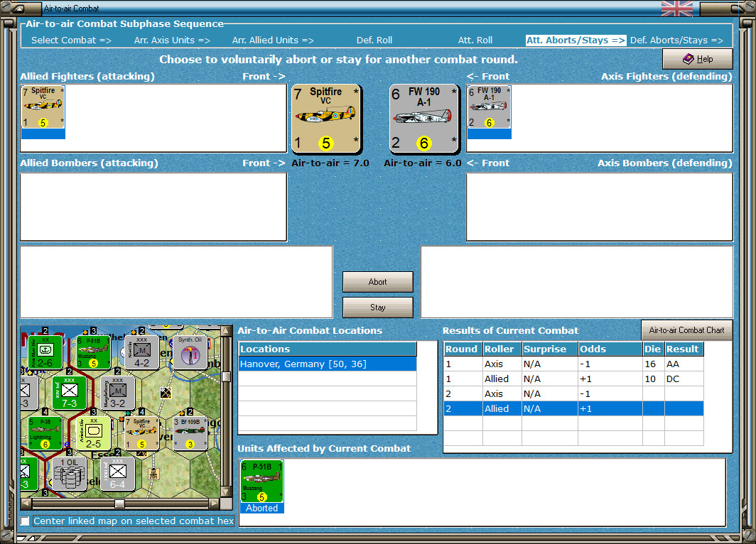Viewport: 756px width, 544px height.
Task: Select the round 1 Axis result row
Action: point(573,364)
